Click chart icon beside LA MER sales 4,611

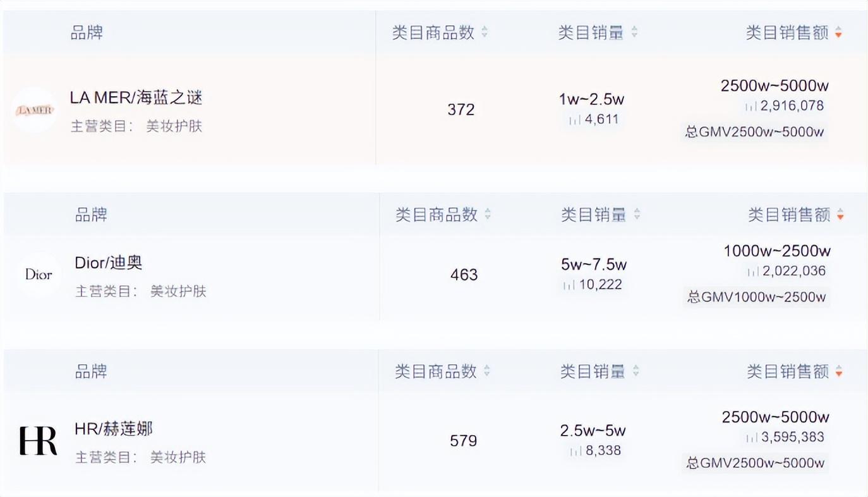574,120
